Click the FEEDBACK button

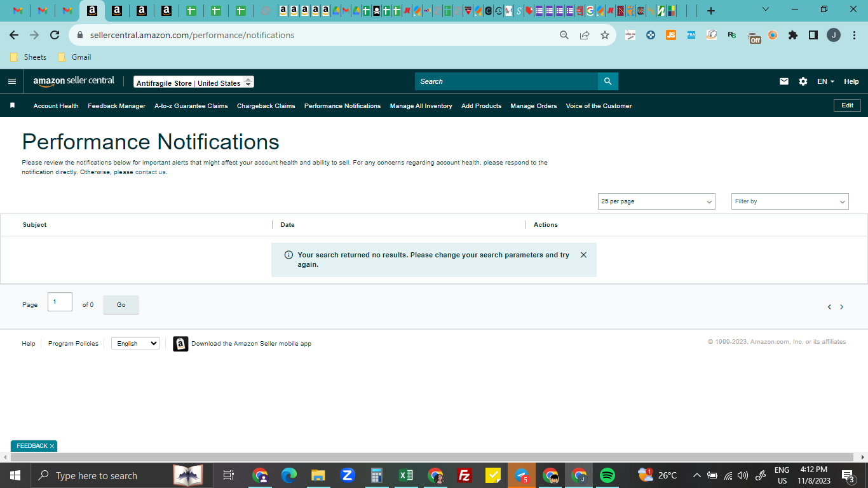click(x=32, y=446)
